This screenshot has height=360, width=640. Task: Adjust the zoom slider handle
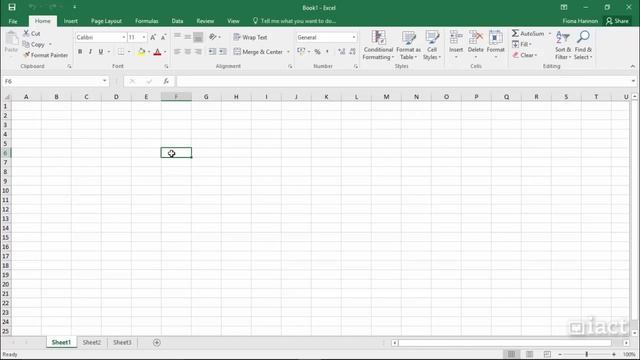pyautogui.click(x=587, y=354)
